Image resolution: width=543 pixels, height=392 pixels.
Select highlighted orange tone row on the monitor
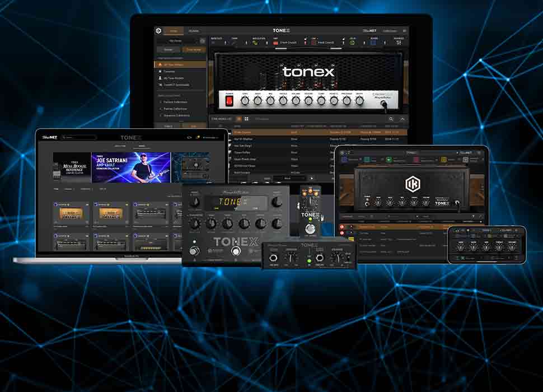tap(319, 132)
